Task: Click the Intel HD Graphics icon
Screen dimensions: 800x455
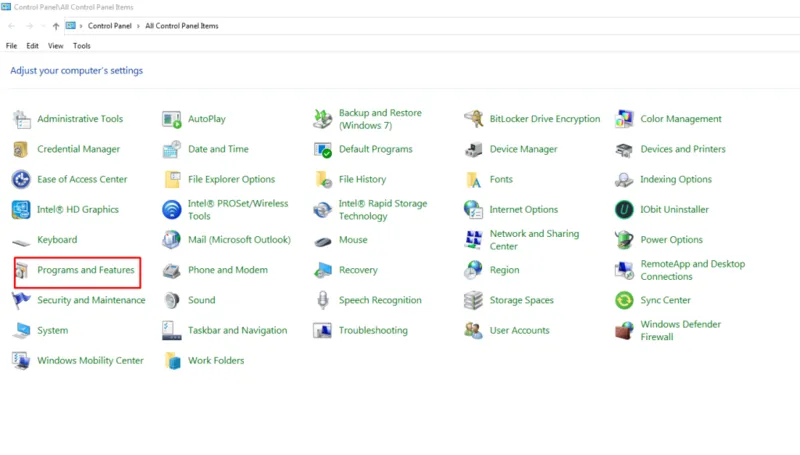Action: 21,210
